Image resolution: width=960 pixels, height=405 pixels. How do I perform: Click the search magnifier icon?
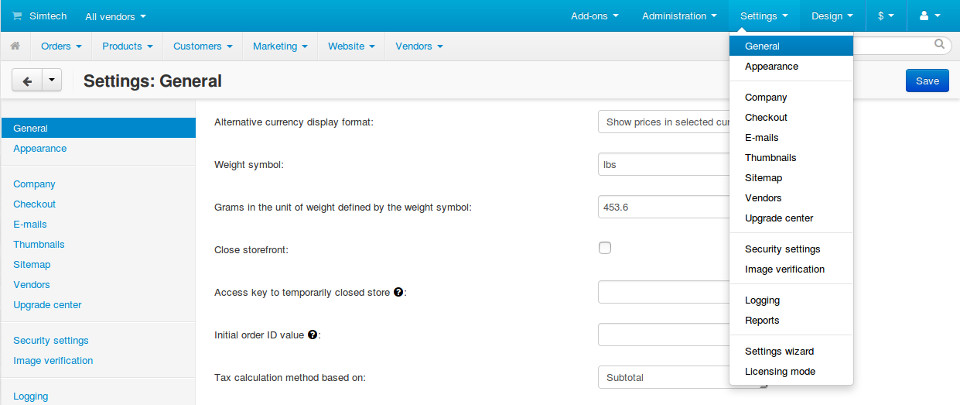940,45
